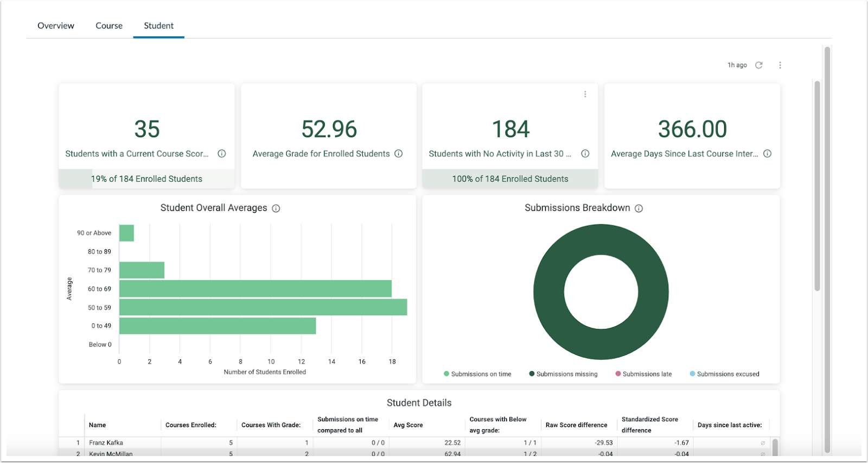
Task: Click the 60 to 69 bar
Action: pyautogui.click(x=256, y=289)
